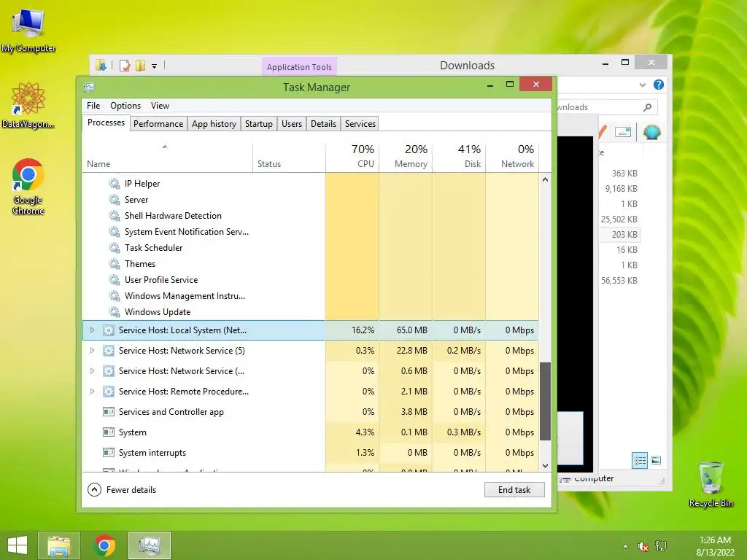Viewport: 747px width, 560px height.
Task: Select the Windows Management Instru... row
Action: pyautogui.click(x=311, y=296)
